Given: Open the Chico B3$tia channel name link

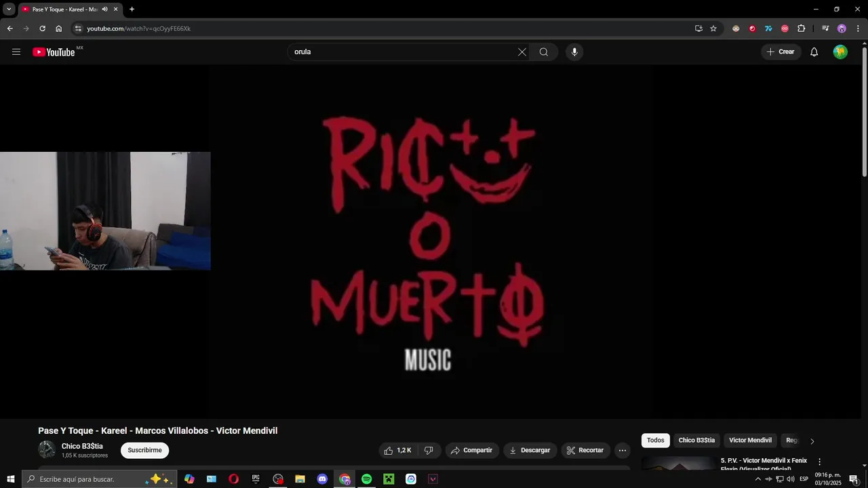Looking at the screenshot, I should click(x=82, y=446).
